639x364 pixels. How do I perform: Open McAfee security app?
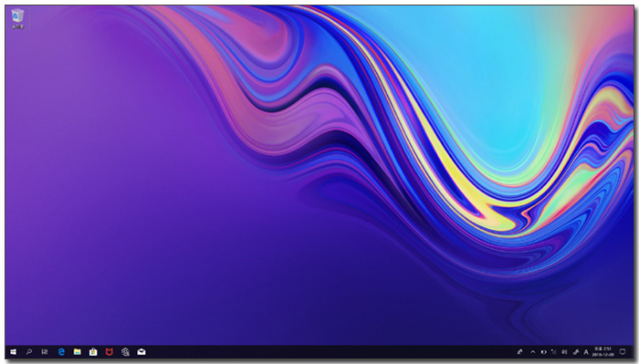(110, 352)
